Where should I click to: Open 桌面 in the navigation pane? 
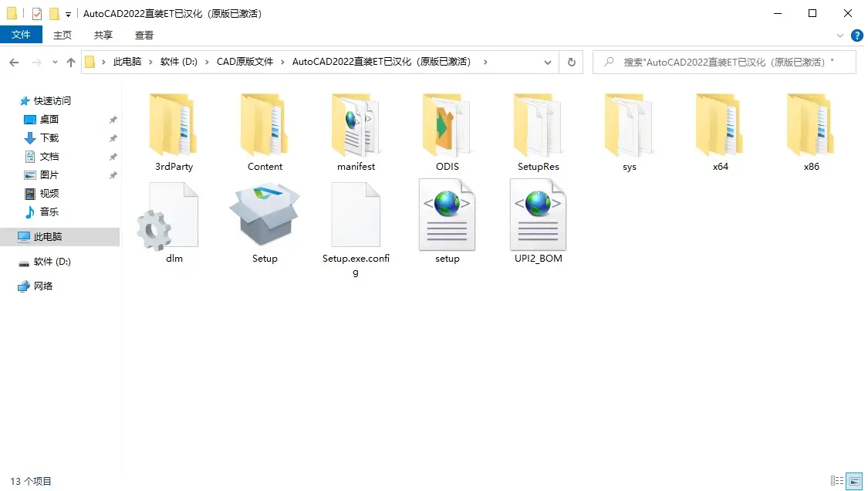click(x=49, y=119)
